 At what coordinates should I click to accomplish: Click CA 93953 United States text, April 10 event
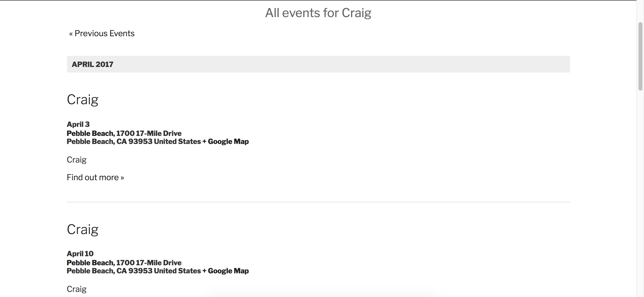[158, 271]
